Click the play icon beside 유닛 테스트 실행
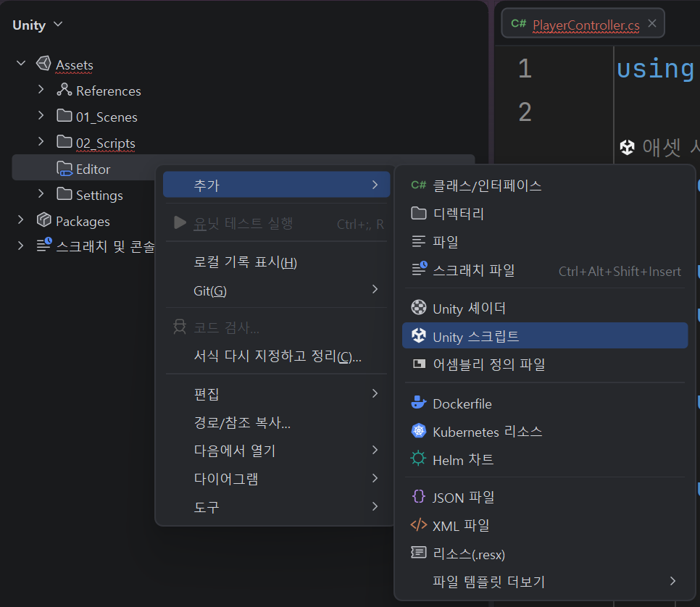 tap(180, 222)
